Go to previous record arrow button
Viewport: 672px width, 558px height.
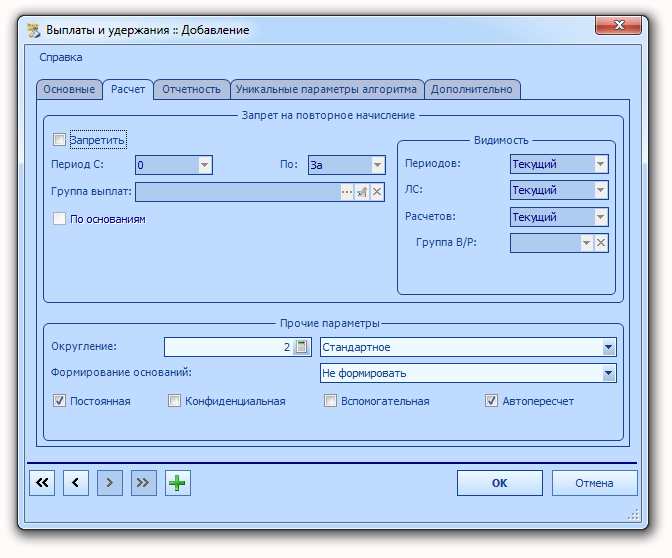pyautogui.click(x=76, y=483)
